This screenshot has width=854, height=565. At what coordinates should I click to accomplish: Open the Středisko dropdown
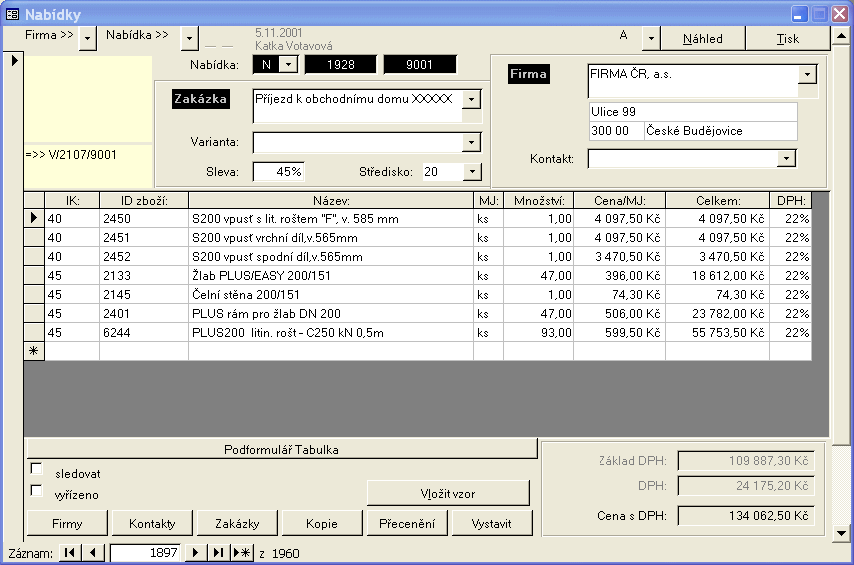point(472,172)
